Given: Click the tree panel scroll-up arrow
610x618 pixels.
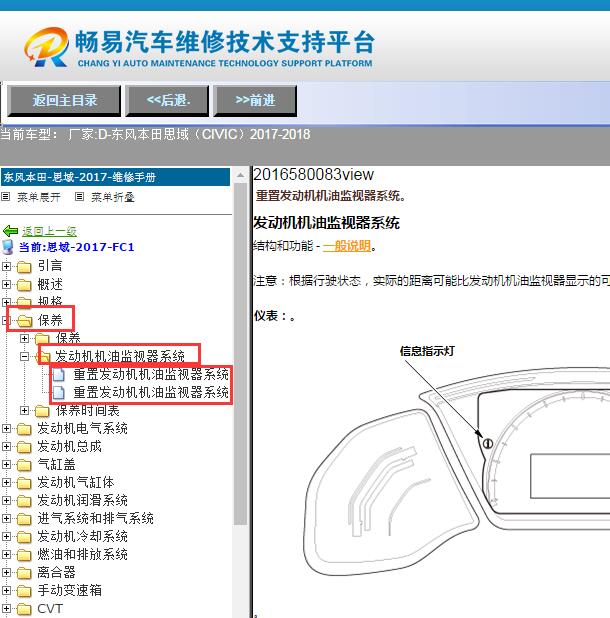Looking at the screenshot, I should click(x=240, y=176).
